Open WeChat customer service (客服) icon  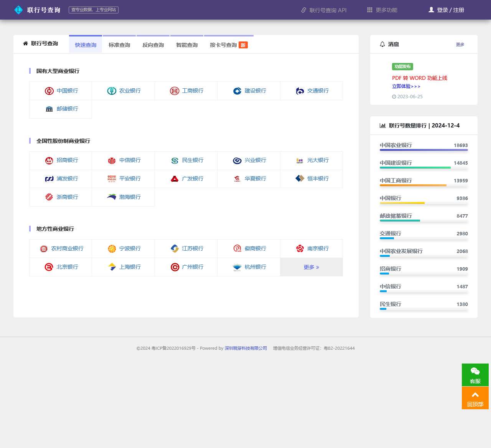(x=475, y=372)
